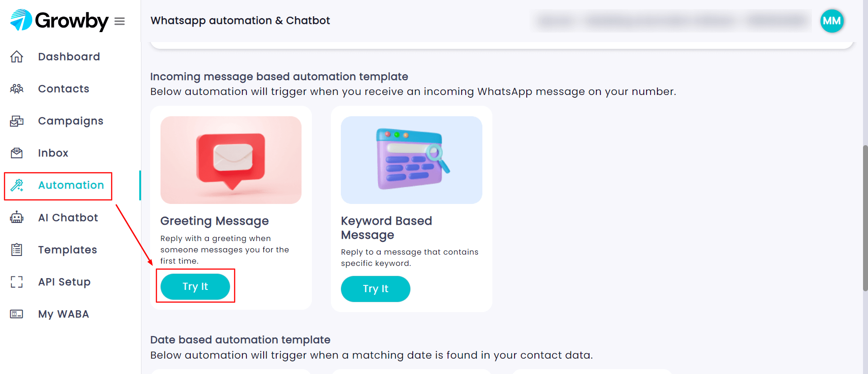This screenshot has width=868, height=374.
Task: Go to Dashboard menu item
Action: pyautogui.click(x=69, y=57)
